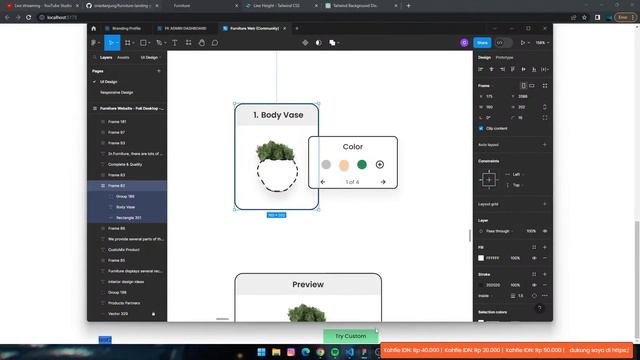Set the frame to landscape orientation
The image size is (640, 360).
click(532, 86)
